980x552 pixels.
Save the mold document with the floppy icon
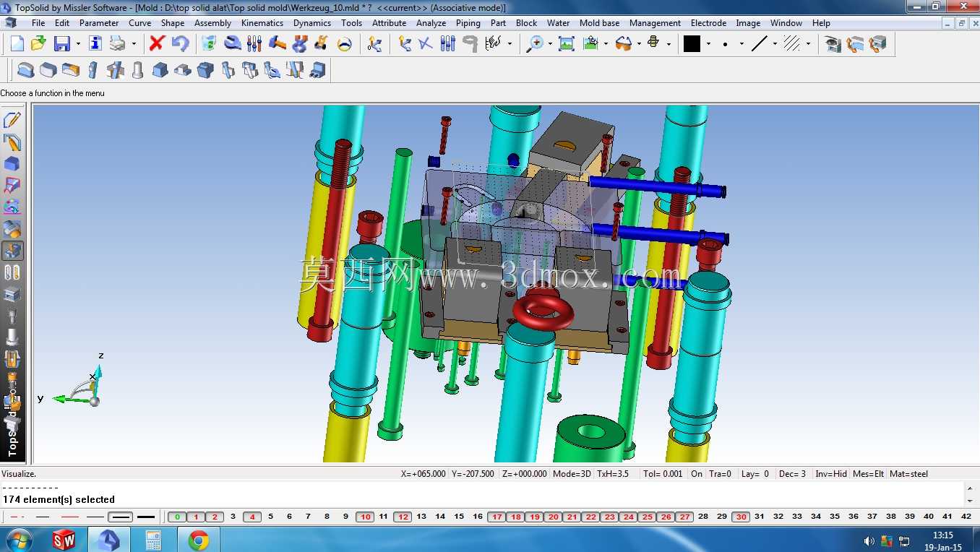pos(62,43)
